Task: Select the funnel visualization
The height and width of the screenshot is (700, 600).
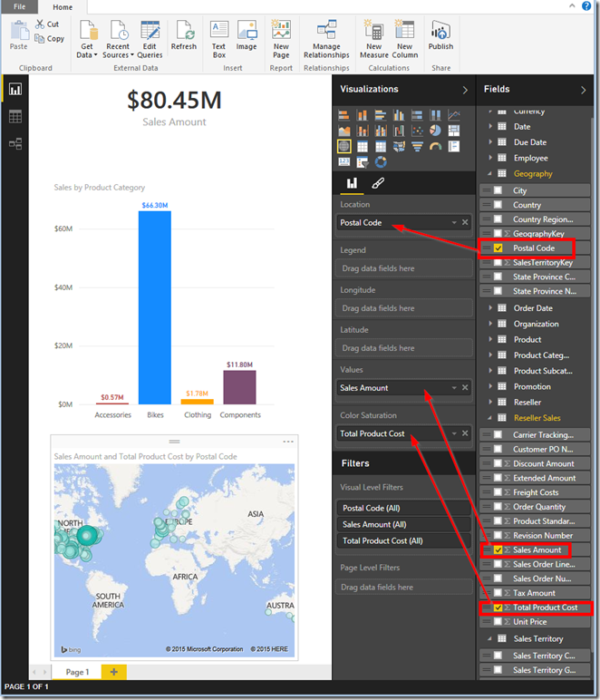Action: [x=417, y=146]
